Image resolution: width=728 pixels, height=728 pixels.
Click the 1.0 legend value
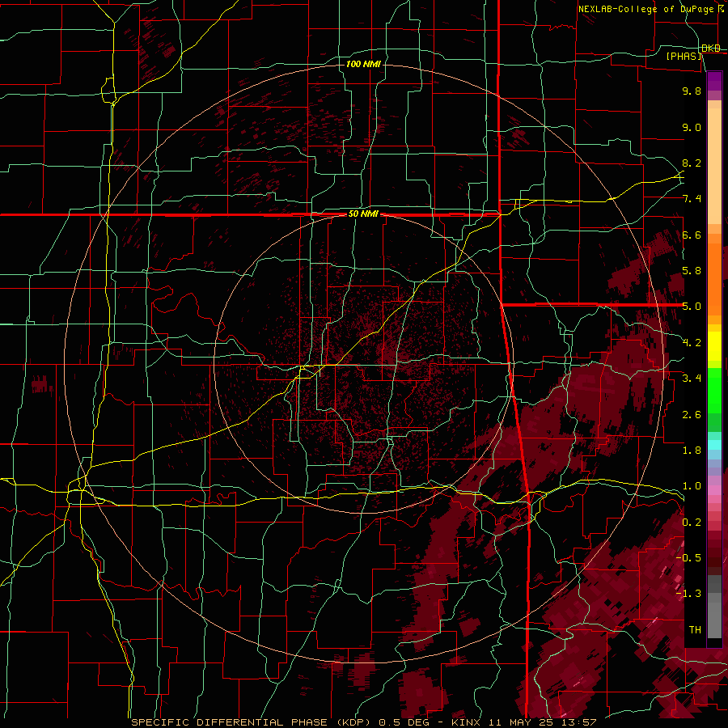pos(692,486)
